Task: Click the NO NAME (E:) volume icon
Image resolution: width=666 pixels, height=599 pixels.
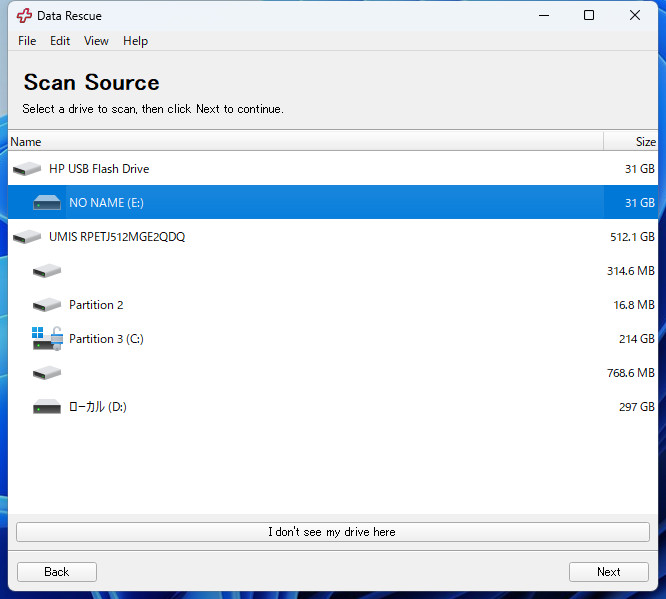Action: point(47,203)
